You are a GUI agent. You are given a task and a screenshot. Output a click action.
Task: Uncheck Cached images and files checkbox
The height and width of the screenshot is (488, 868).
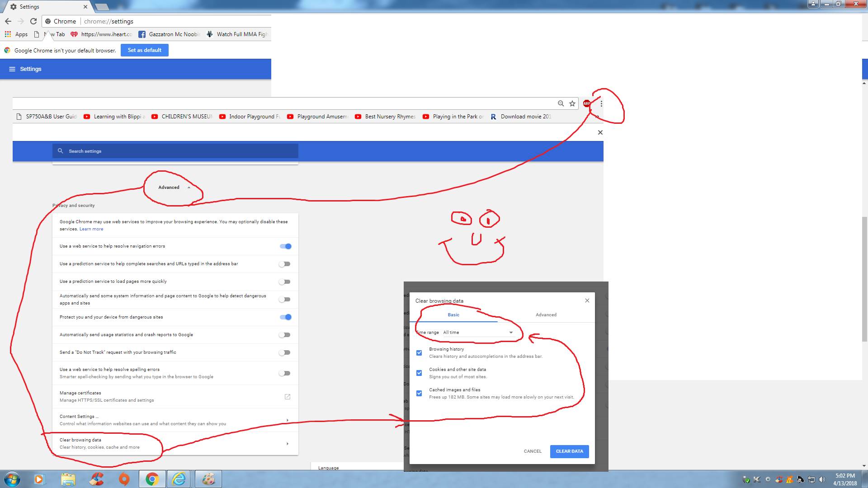coord(419,393)
